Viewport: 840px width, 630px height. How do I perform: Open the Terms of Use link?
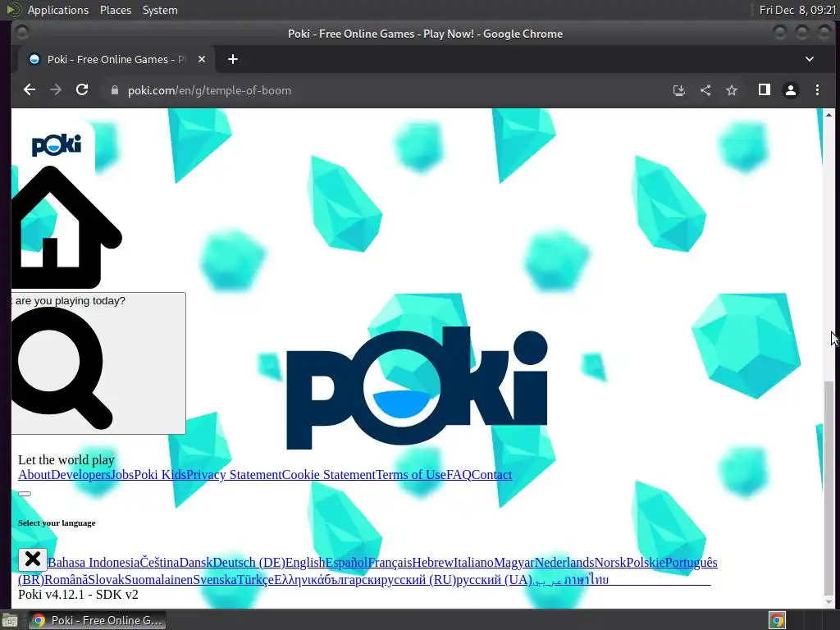[x=411, y=475]
